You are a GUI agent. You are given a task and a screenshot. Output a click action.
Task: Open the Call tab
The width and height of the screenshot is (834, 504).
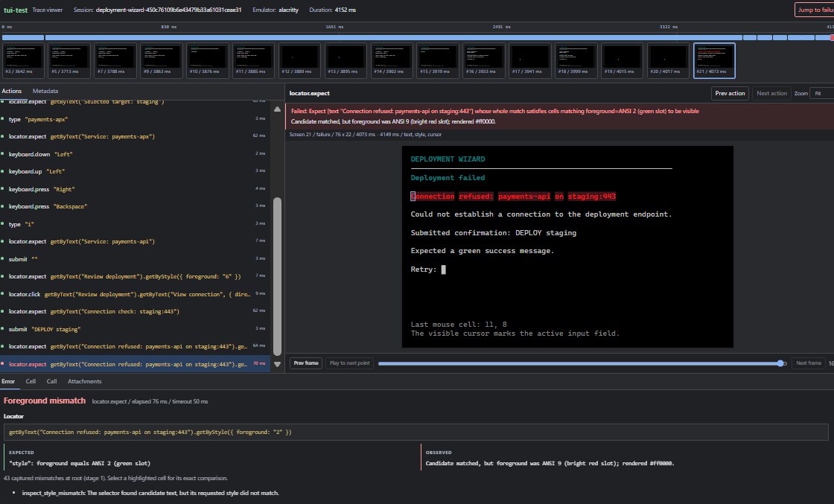point(51,381)
